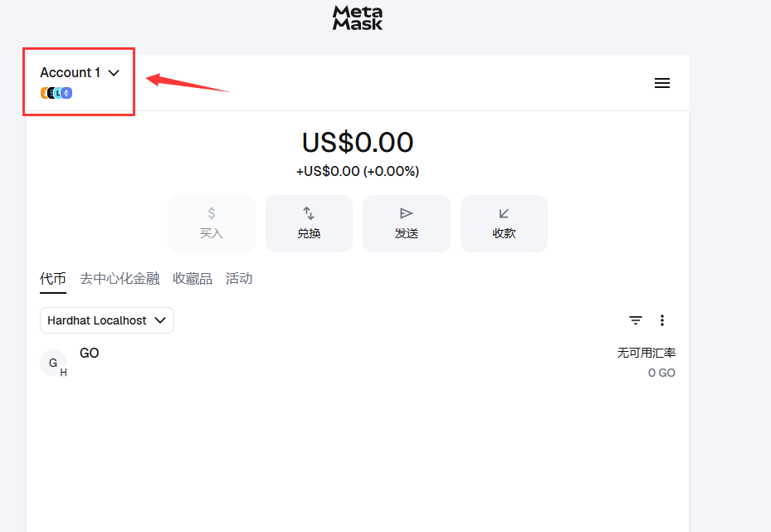Click the +US$0.00 (+0.00%) change text

pos(358,171)
